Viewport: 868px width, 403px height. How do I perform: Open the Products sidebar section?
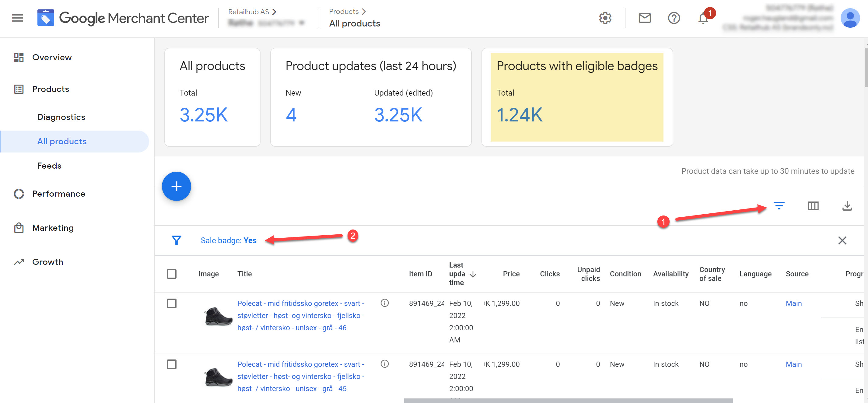click(51, 89)
